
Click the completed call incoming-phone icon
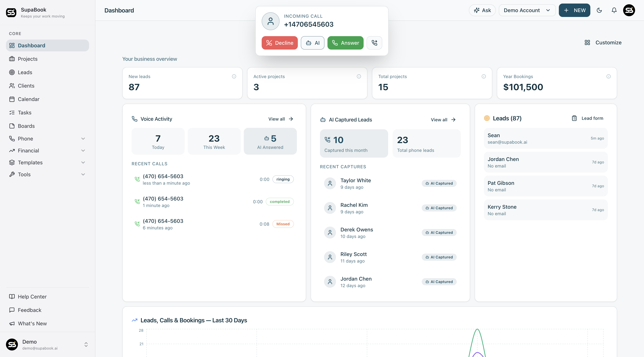[137, 201]
